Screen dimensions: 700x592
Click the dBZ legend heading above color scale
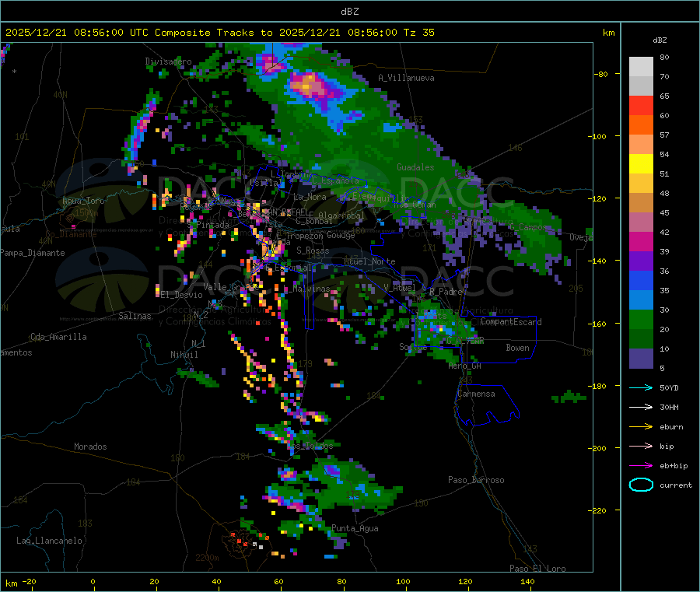tap(660, 40)
